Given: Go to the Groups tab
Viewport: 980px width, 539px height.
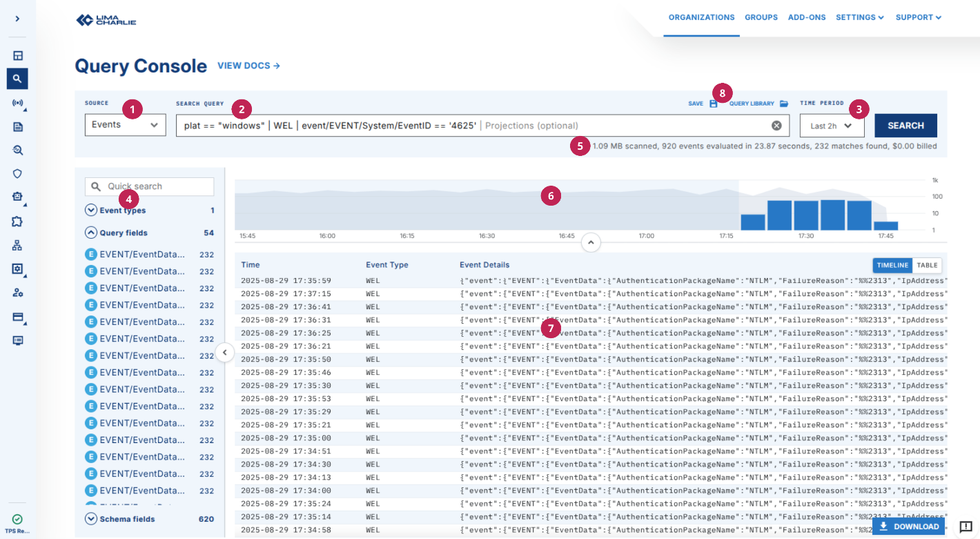Looking at the screenshot, I should click(x=761, y=17).
